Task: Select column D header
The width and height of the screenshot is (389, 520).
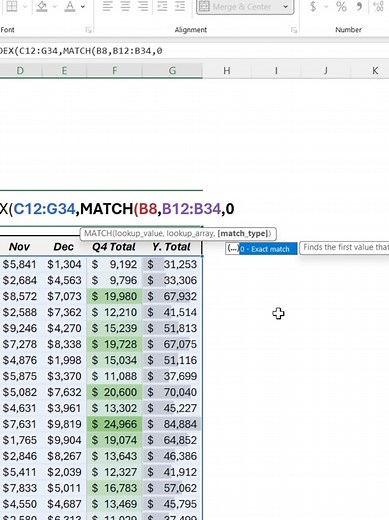Action: [20, 71]
